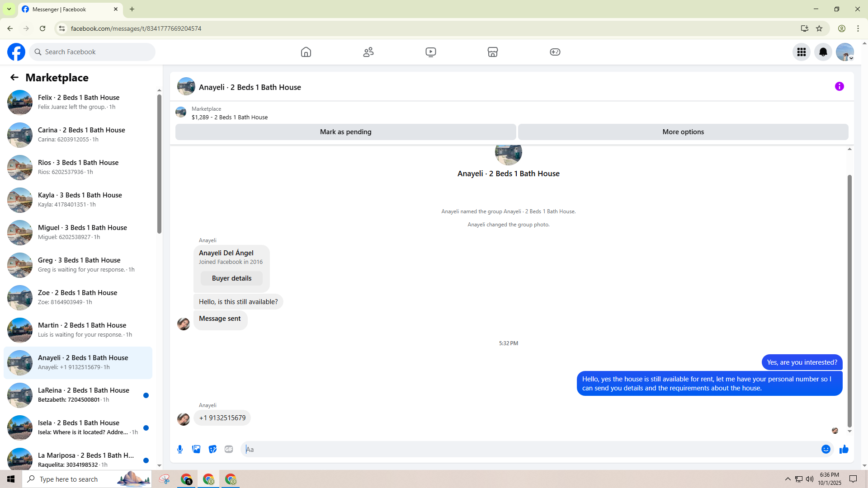Open Martin 2 Beds 1 Bath House chat

pyautogui.click(x=78, y=330)
